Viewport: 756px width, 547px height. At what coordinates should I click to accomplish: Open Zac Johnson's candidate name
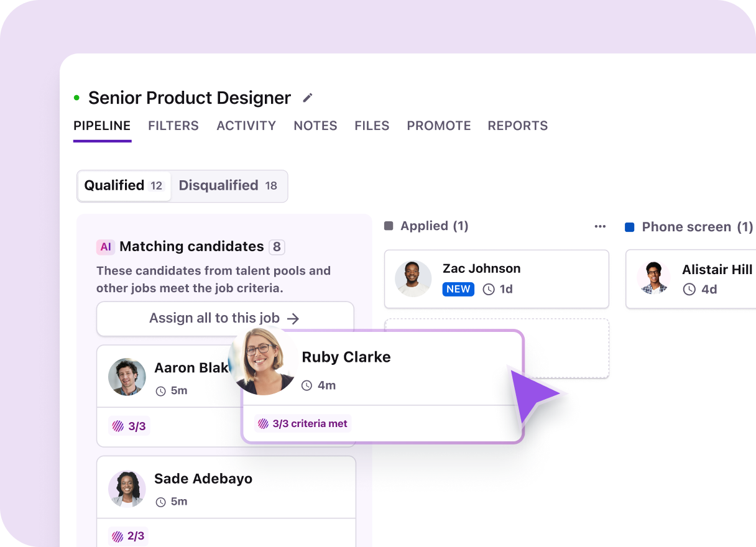(x=482, y=269)
